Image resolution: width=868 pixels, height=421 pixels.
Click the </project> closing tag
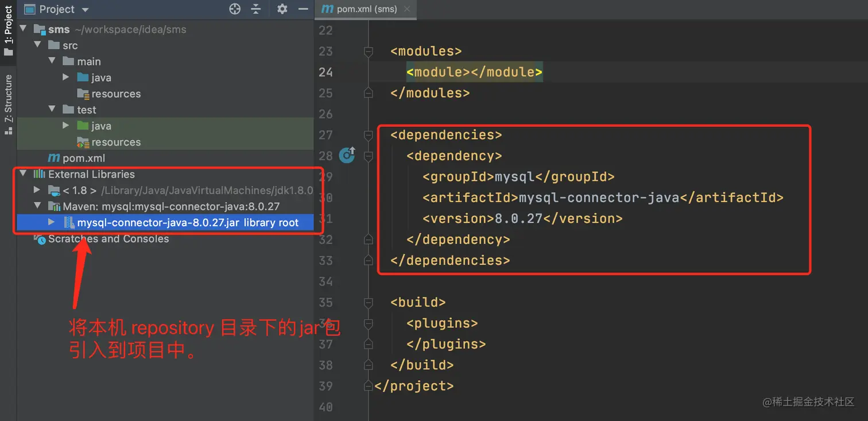point(414,386)
